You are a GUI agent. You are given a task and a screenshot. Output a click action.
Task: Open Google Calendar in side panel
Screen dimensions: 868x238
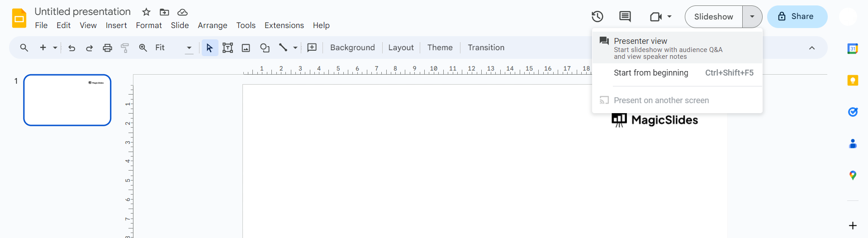coord(853,49)
